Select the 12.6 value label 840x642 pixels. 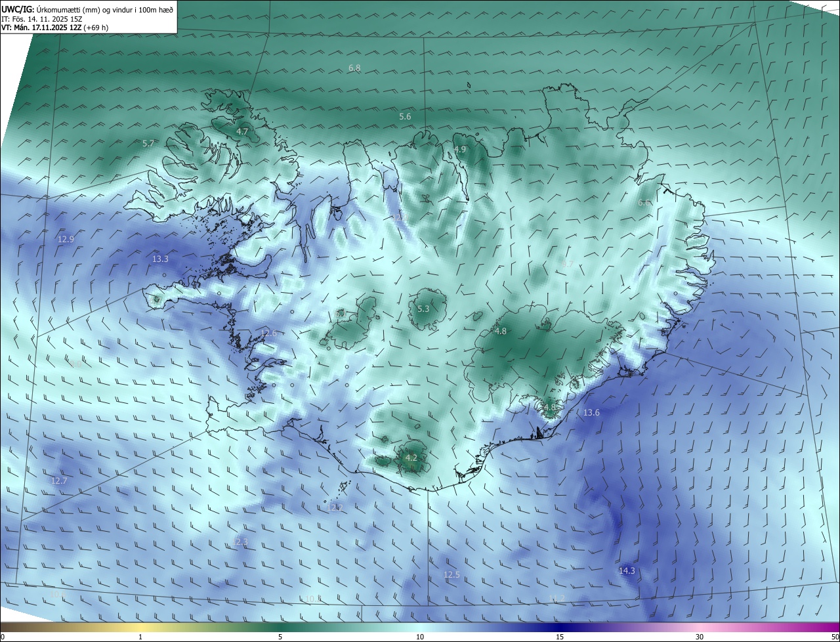(268, 333)
